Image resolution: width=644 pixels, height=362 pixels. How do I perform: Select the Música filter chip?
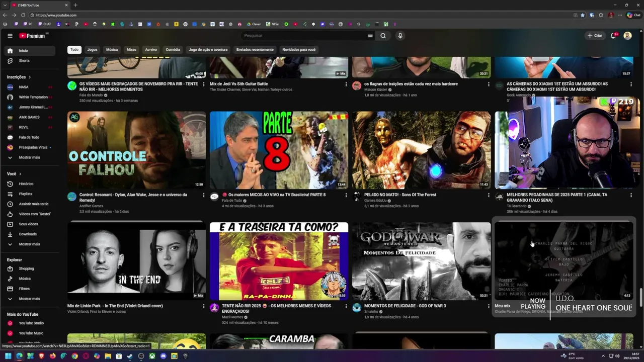coord(112,50)
